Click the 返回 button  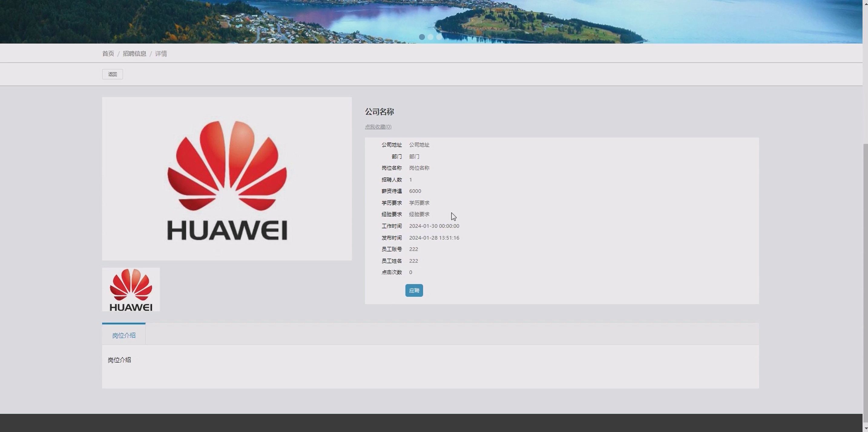pos(112,74)
